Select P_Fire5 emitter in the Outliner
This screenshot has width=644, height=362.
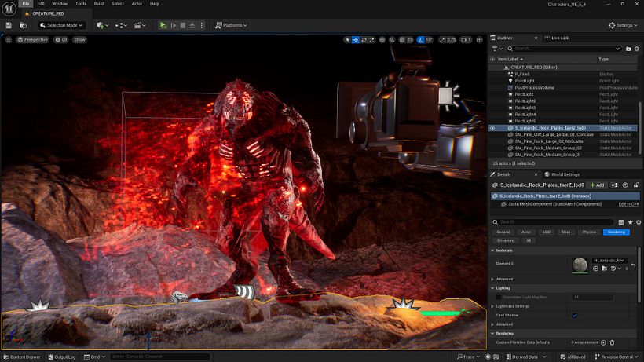522,75
